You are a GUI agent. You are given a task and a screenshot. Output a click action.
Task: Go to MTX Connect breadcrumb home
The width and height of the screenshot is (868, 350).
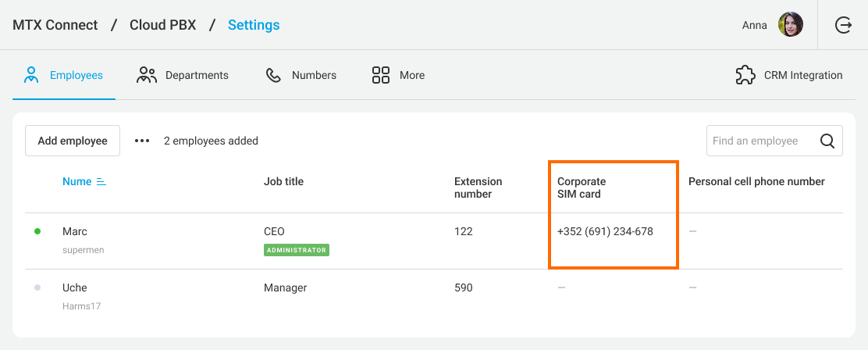(x=55, y=25)
